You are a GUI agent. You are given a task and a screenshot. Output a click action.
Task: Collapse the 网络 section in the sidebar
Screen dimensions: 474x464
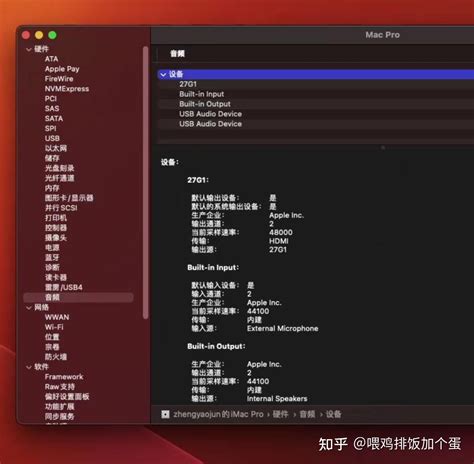click(29, 307)
